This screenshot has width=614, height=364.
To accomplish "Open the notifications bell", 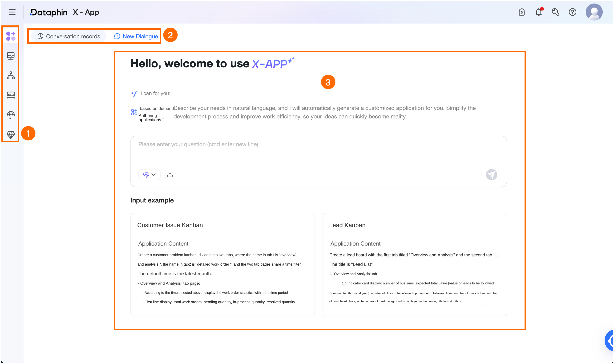I will (539, 12).
